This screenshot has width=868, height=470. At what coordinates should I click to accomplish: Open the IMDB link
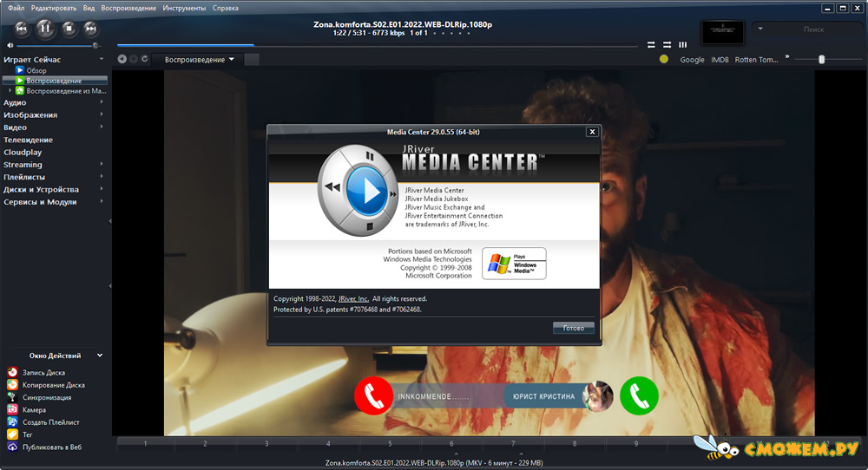[x=720, y=60]
